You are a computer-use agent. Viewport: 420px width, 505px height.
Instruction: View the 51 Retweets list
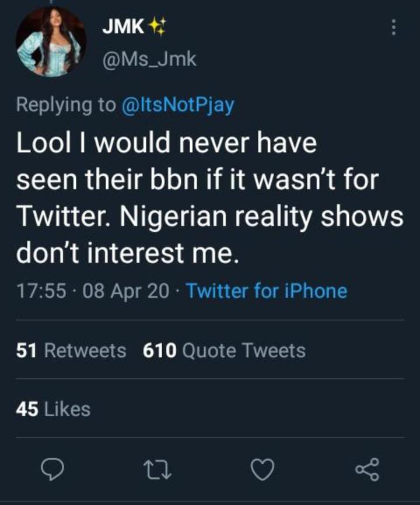[71, 350]
